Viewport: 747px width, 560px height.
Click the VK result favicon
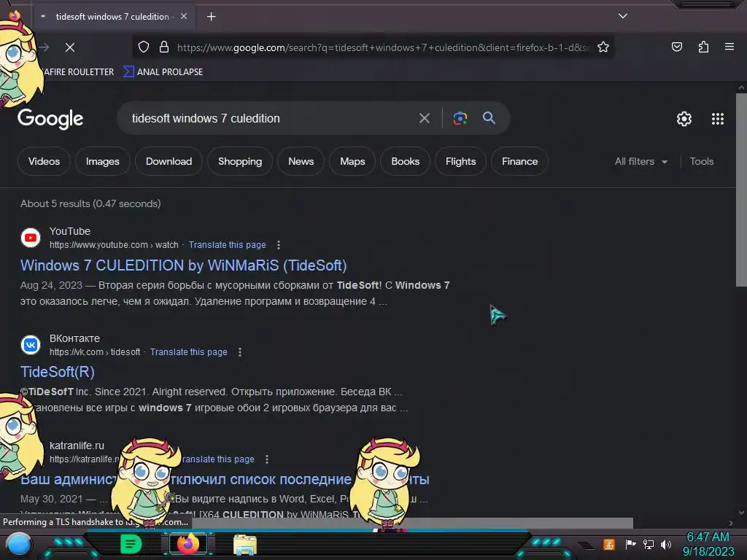[31, 345]
